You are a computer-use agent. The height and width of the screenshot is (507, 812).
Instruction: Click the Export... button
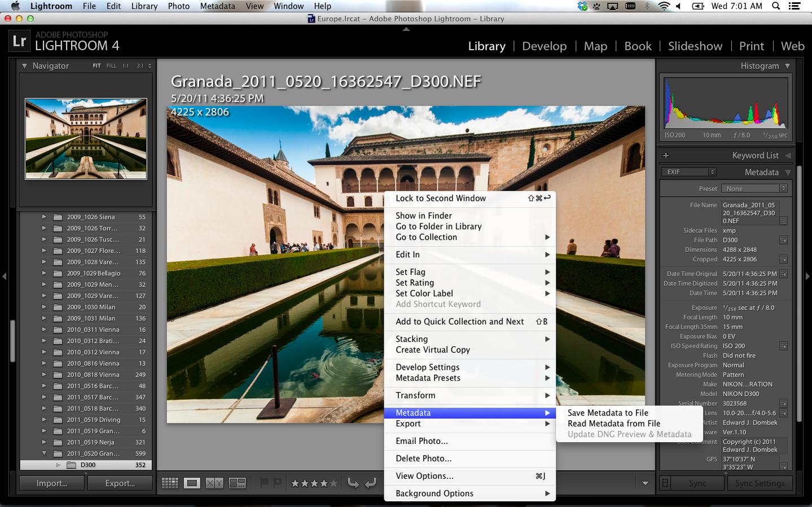click(120, 483)
